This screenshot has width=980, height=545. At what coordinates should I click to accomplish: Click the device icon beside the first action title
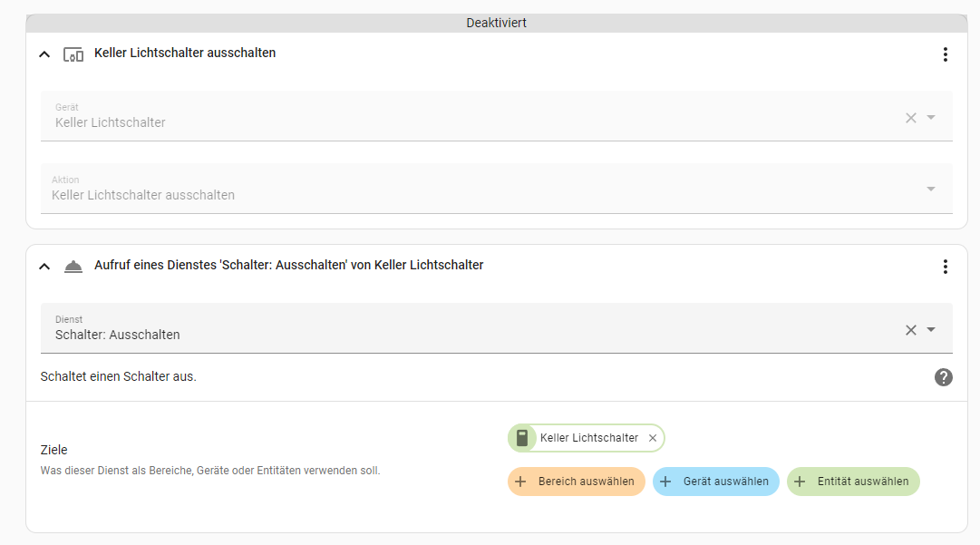(73, 54)
